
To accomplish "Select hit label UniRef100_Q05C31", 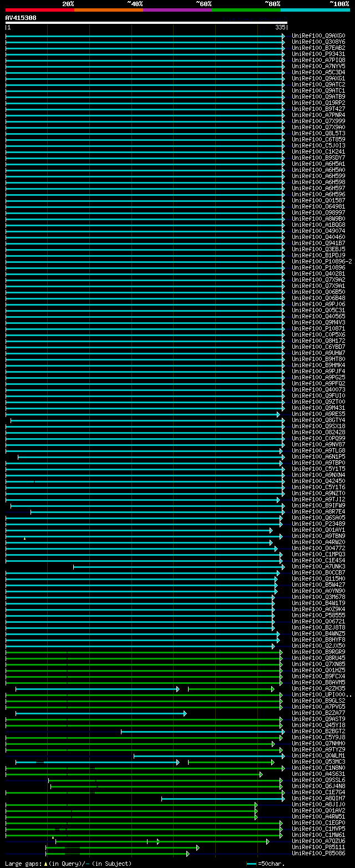I will pos(318,311).
